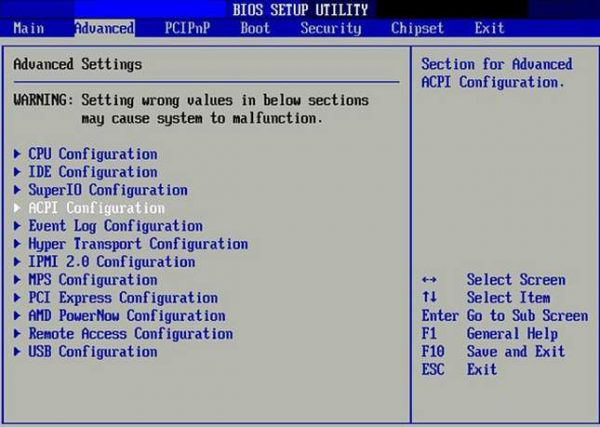Select the Exit tab
This screenshot has width=600, height=427.
[x=490, y=28]
